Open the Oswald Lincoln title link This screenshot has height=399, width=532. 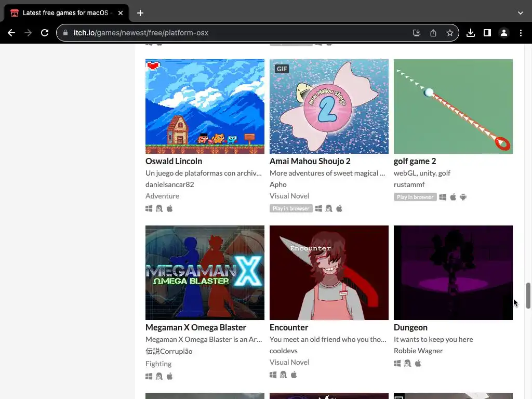point(174,161)
